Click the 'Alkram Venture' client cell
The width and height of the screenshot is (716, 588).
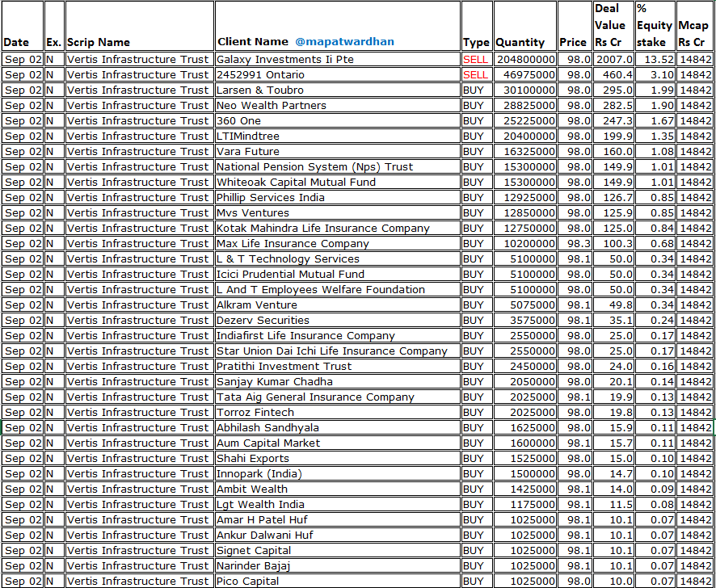[x=338, y=305]
